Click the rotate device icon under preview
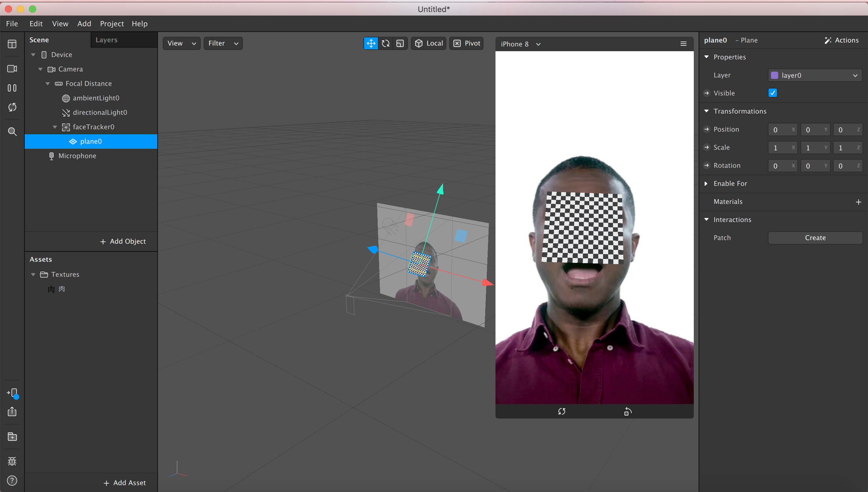 coord(627,411)
